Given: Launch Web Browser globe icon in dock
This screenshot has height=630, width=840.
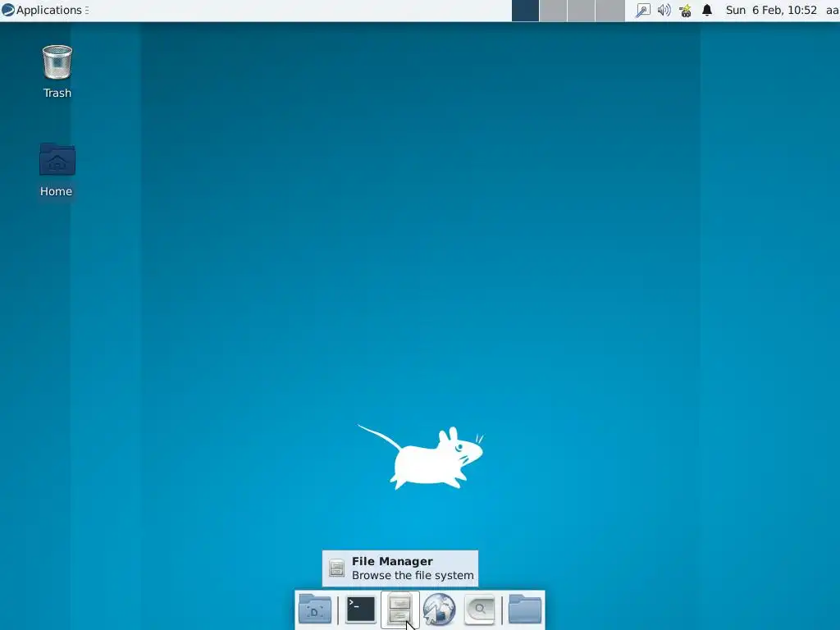Looking at the screenshot, I should (440, 609).
